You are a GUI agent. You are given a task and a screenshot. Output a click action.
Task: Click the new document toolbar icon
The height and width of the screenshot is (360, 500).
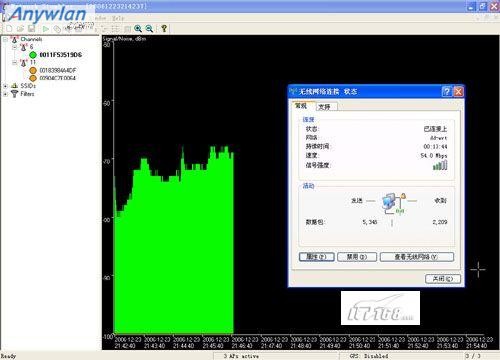click(x=9, y=29)
